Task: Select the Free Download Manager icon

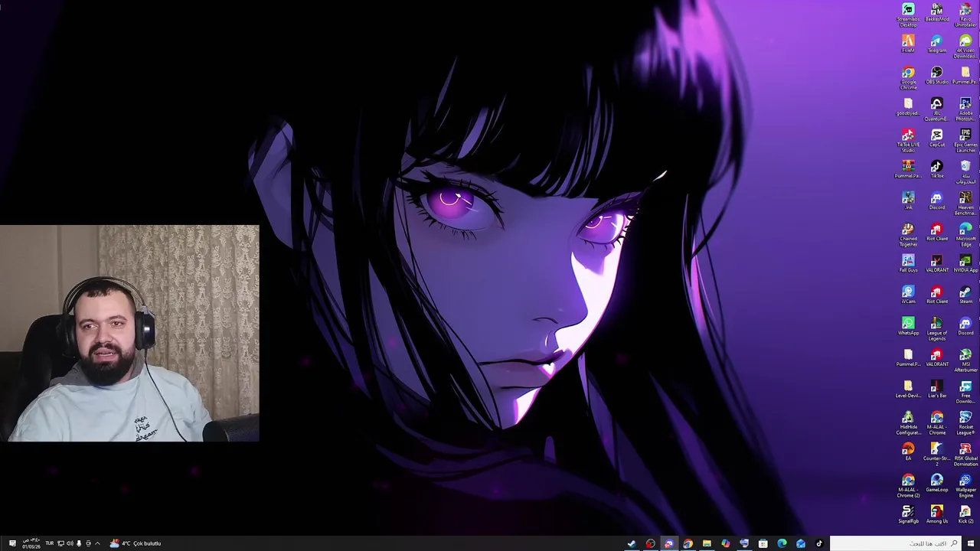Action: coord(965,392)
